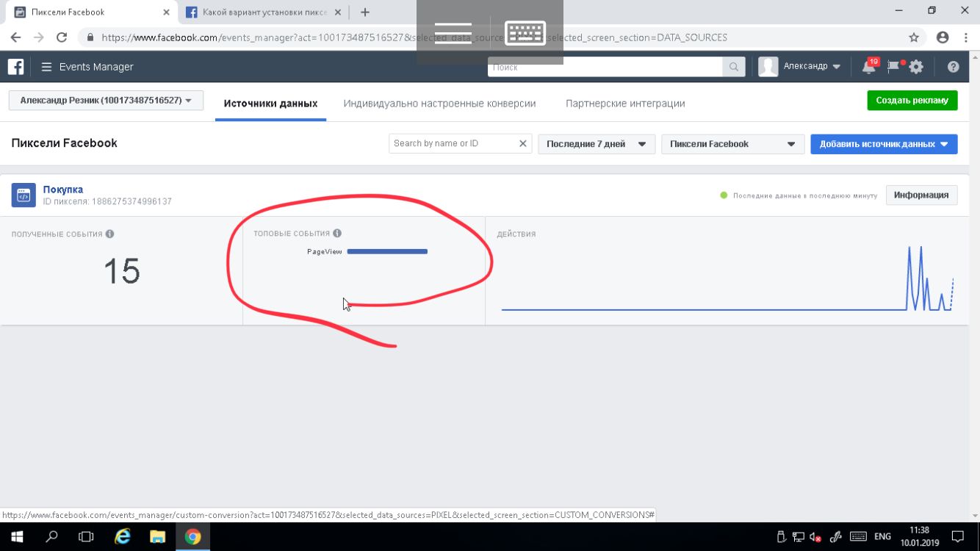Expand the Александр account menu
The width and height of the screenshot is (980, 551).
pos(812,66)
